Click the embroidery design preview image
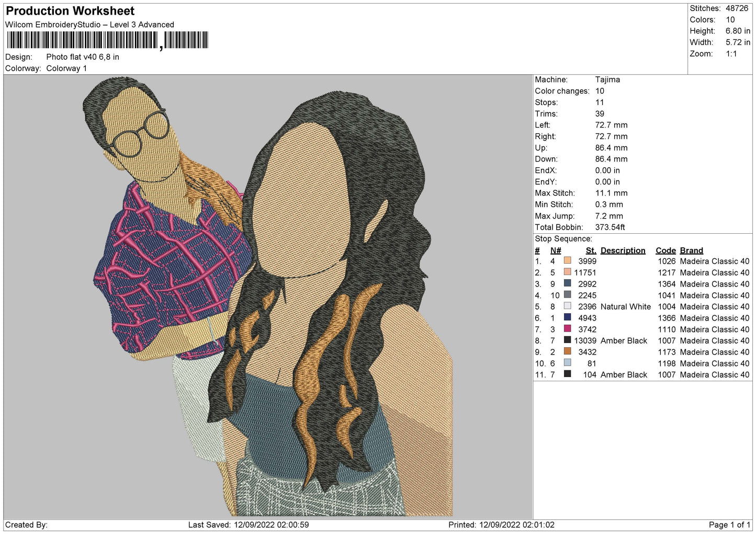This screenshot has width=756, height=534. 268,296
